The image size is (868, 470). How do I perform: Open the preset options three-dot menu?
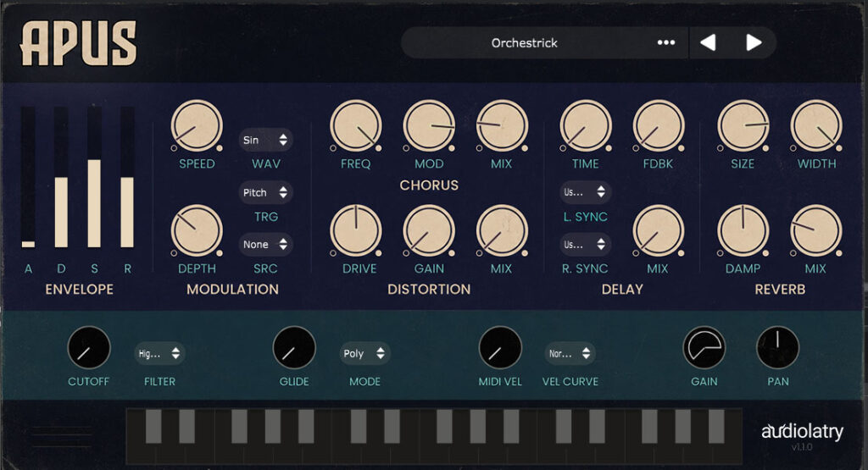click(666, 42)
